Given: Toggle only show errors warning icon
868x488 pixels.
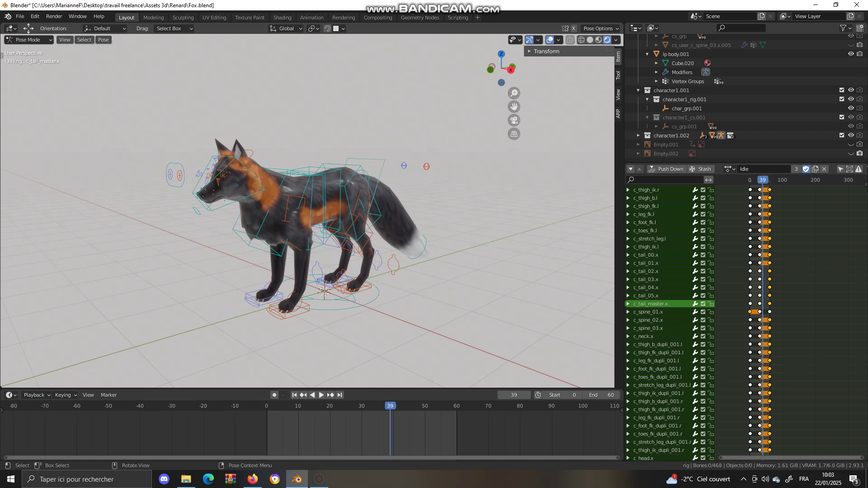Looking at the screenshot, I should click(x=859, y=169).
